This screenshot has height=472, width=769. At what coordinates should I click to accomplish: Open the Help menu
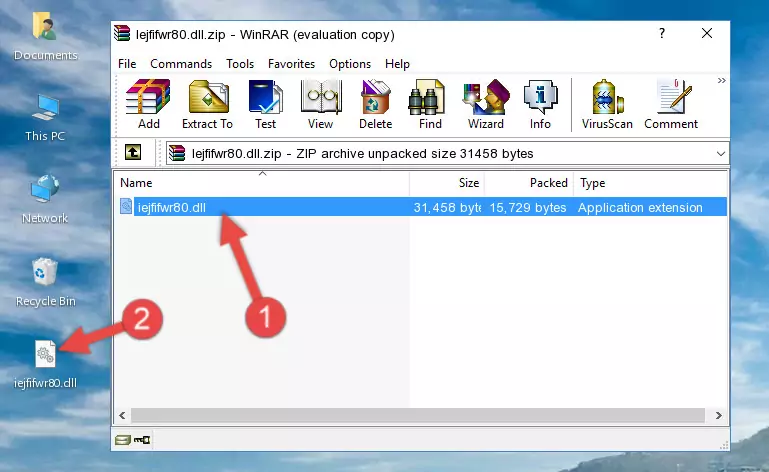click(x=397, y=64)
